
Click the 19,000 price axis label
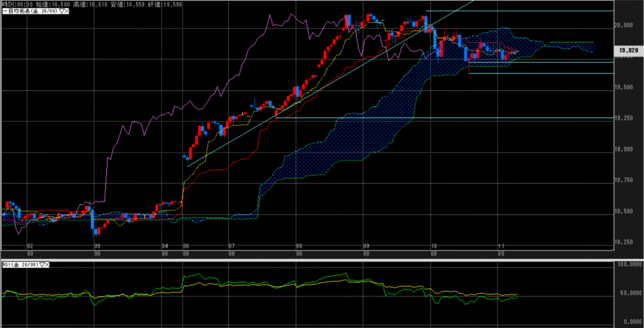pyautogui.click(x=628, y=149)
